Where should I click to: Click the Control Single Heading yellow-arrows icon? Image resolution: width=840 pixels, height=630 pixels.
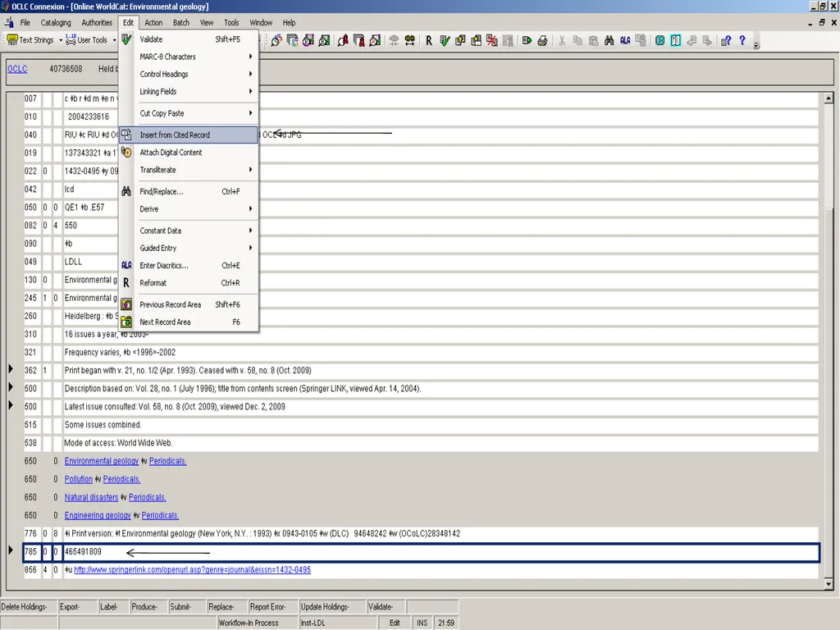click(x=410, y=40)
